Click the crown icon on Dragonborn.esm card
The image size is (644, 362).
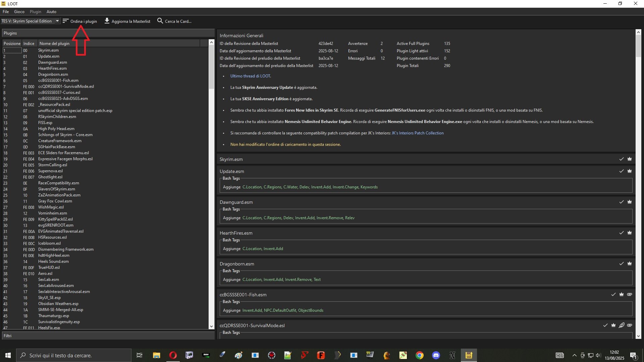pyautogui.click(x=630, y=264)
